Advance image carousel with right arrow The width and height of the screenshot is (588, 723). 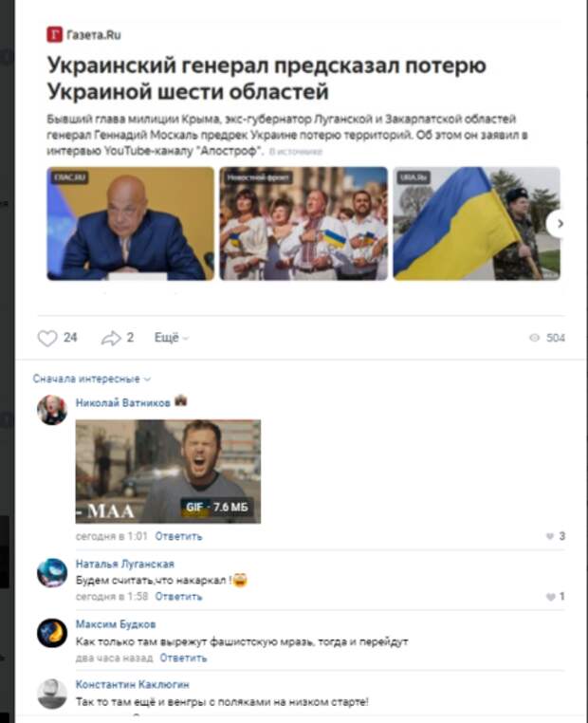559,224
